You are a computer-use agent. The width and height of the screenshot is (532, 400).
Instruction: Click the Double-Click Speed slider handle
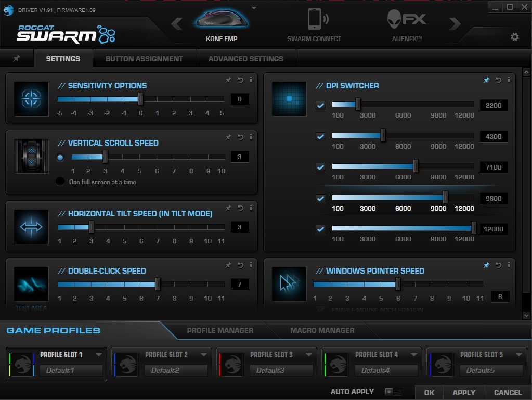158,284
